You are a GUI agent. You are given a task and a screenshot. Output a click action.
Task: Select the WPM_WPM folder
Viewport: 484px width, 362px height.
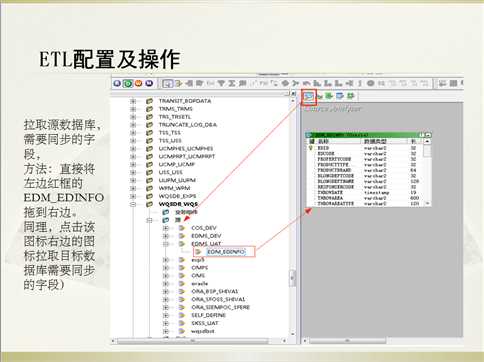(174, 188)
